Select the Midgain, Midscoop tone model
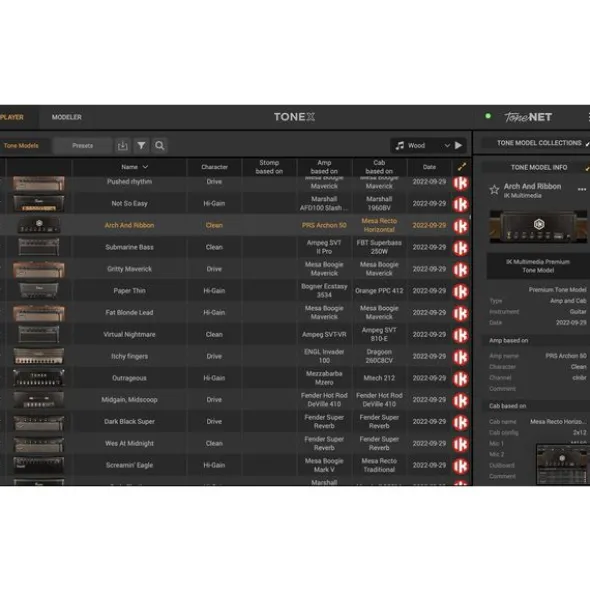The image size is (590, 591). [x=129, y=400]
